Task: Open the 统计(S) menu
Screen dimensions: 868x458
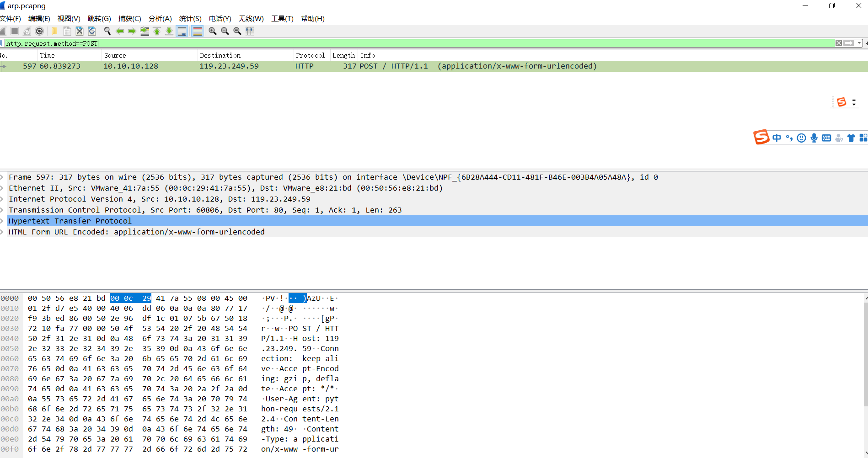Action: pyautogui.click(x=190, y=19)
